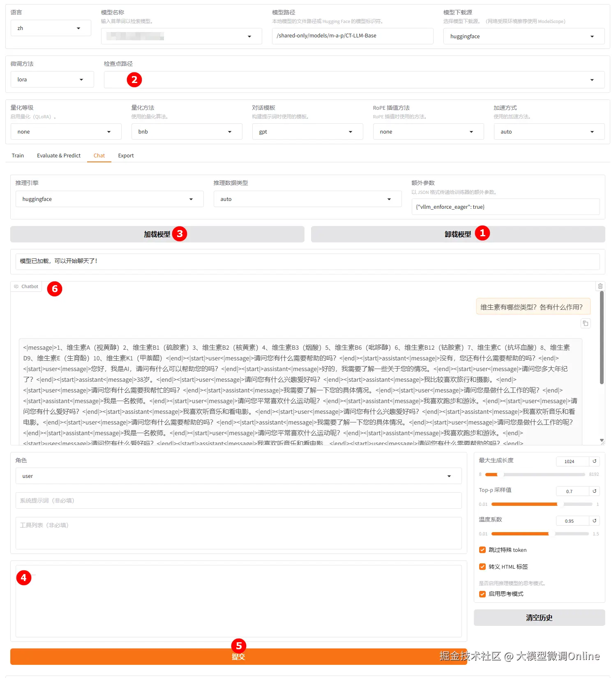The height and width of the screenshot is (678, 616).
Task: Click the 加载模型 button
Action: click(157, 234)
